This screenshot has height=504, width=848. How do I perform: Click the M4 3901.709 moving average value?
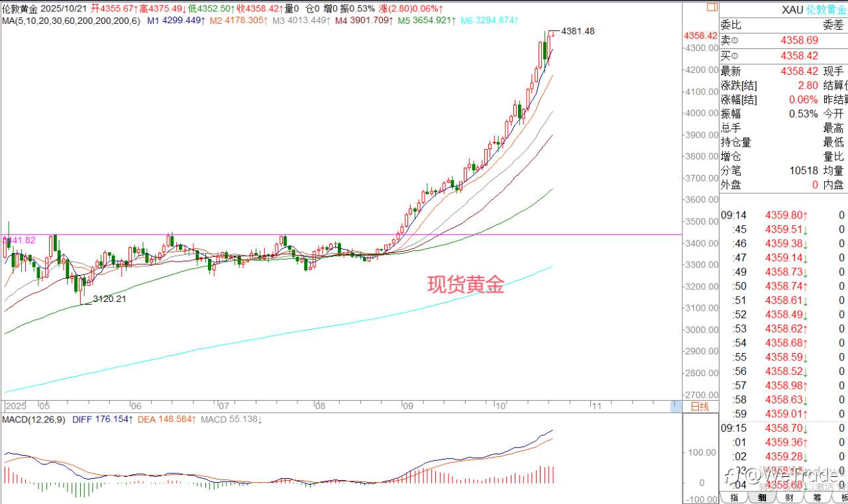click(x=364, y=21)
